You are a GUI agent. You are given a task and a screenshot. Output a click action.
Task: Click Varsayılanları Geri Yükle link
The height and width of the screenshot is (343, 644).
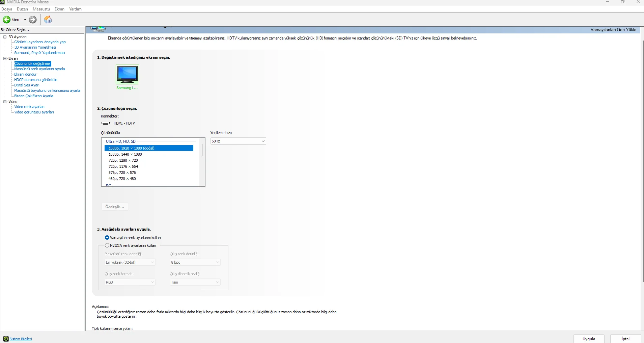(613, 30)
